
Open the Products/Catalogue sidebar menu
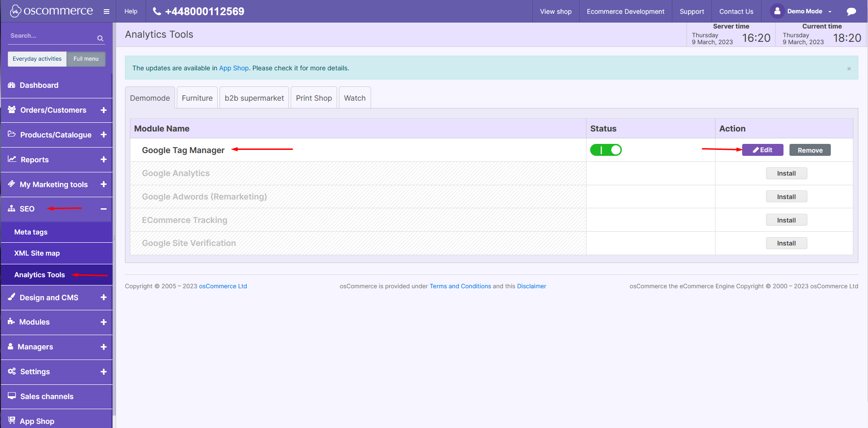[x=56, y=135]
